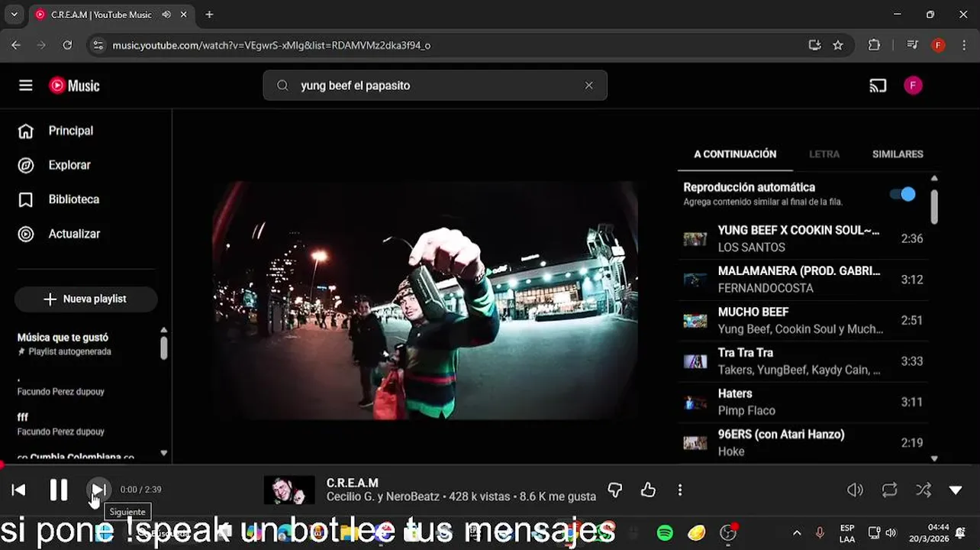The height and width of the screenshot is (550, 980).
Task: Show hidden system tray icons
Action: 797,532
